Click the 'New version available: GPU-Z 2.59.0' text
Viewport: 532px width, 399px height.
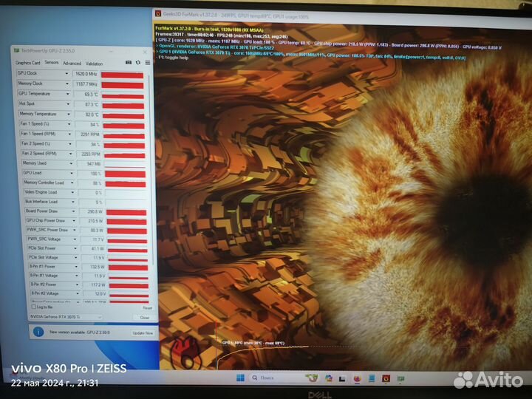79,332
